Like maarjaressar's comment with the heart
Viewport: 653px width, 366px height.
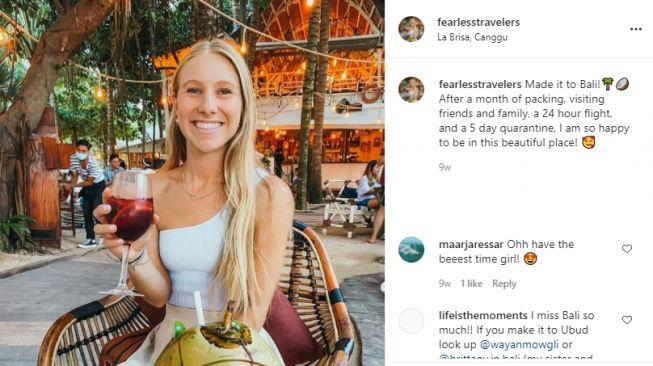(627, 249)
